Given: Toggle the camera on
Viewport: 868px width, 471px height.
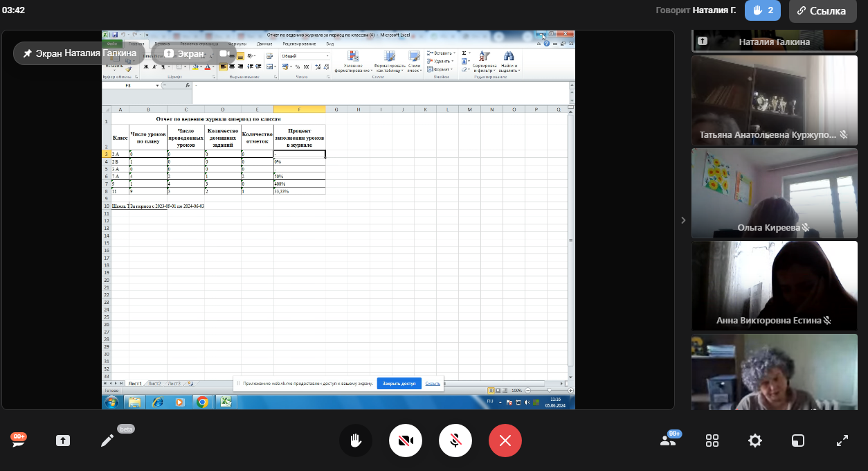Looking at the screenshot, I should [406, 441].
